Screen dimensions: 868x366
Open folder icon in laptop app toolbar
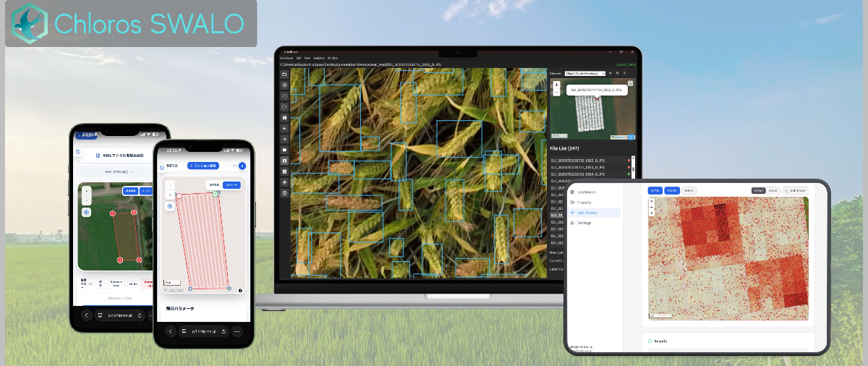coord(284,74)
